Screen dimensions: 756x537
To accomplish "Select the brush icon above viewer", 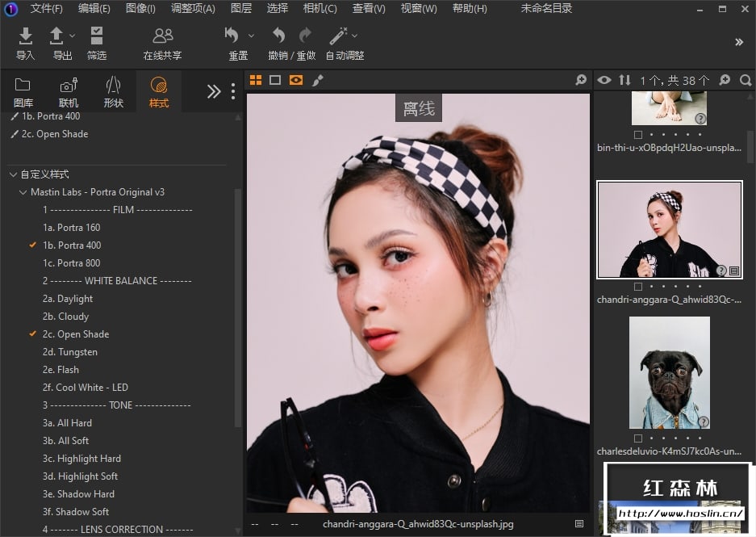I will 318,80.
